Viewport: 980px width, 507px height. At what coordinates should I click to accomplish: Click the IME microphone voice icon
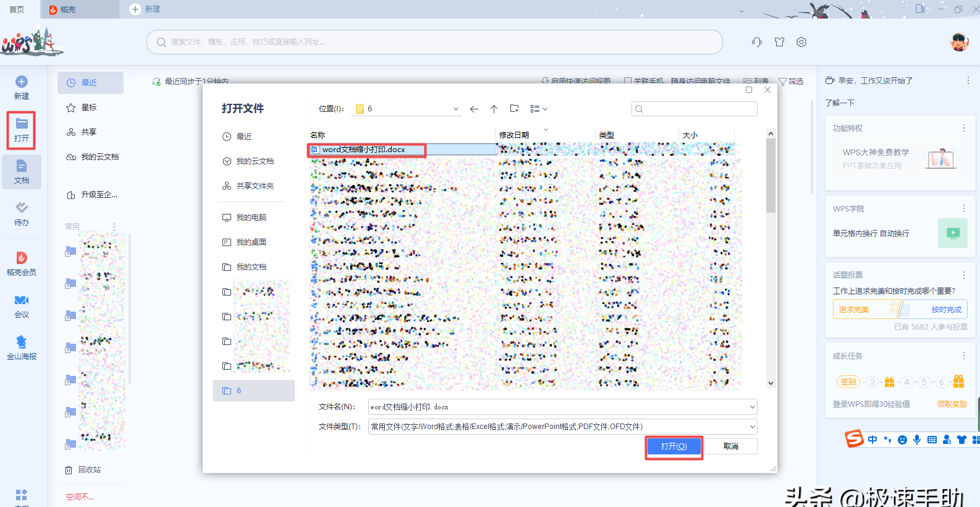point(917,440)
